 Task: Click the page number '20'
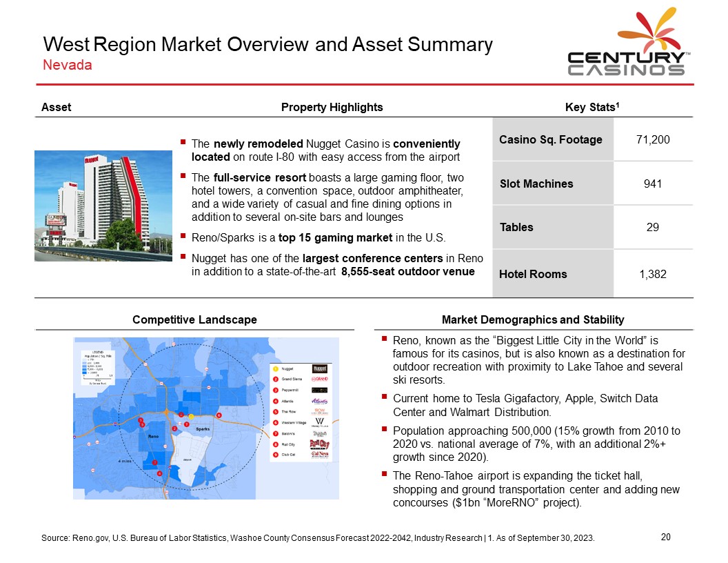tap(666, 537)
